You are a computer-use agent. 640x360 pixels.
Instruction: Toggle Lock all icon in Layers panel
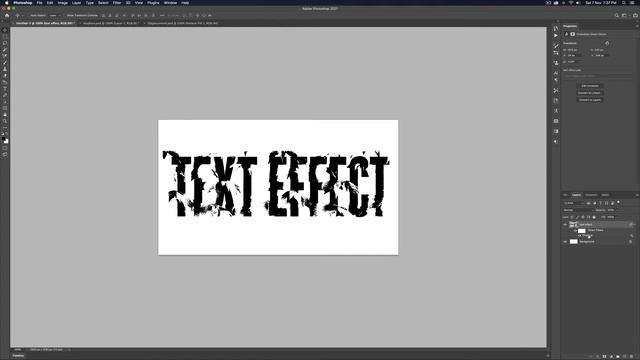click(594, 217)
